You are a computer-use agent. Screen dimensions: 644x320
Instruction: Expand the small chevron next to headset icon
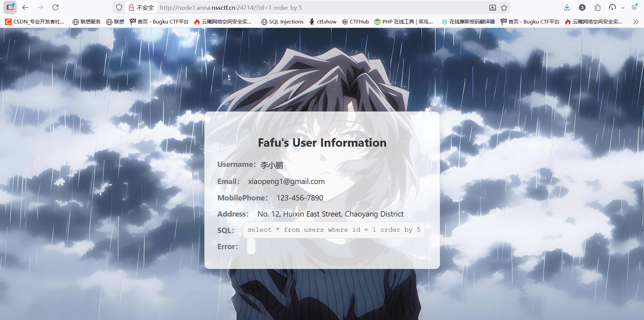[x=623, y=8]
